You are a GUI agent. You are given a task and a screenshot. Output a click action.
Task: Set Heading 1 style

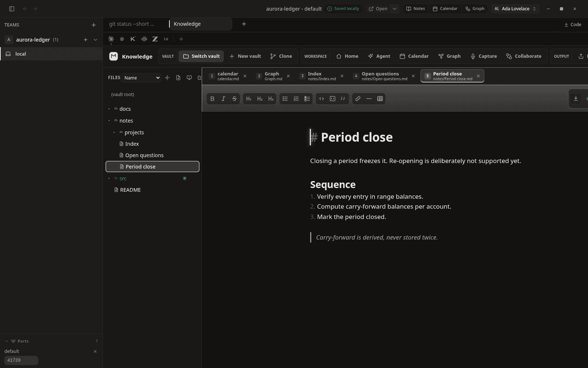coord(249,99)
